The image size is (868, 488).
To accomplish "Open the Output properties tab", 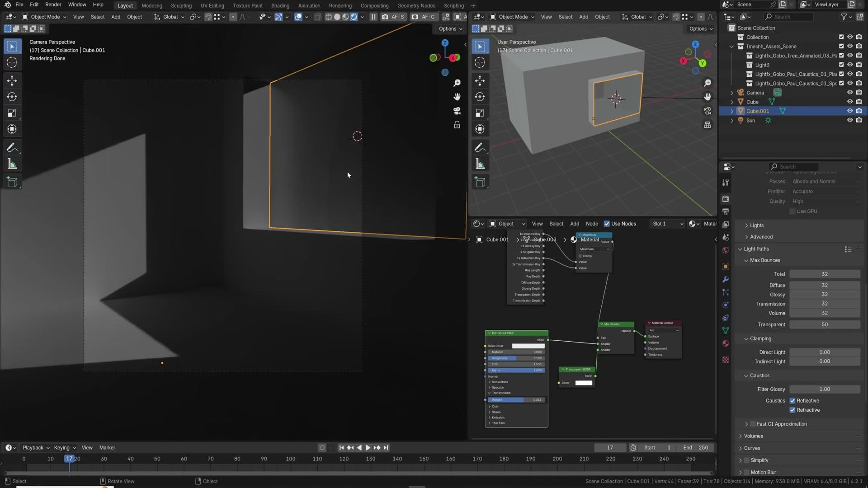I will (726, 211).
